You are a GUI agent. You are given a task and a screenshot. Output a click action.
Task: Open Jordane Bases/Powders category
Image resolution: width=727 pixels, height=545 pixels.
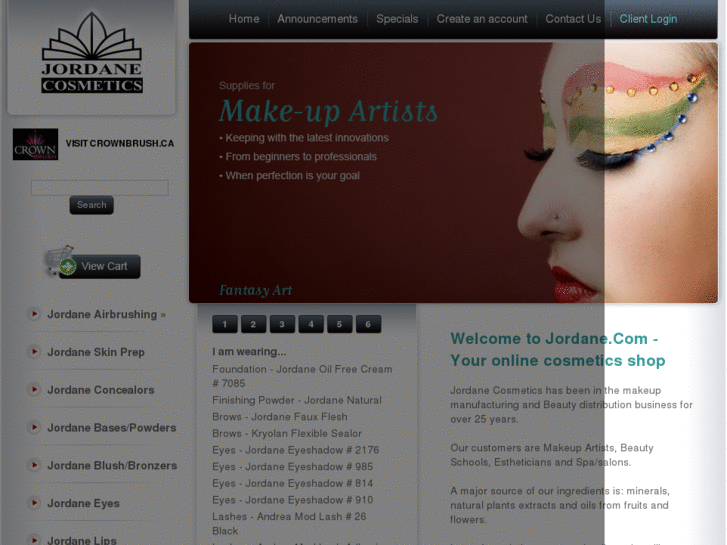click(112, 428)
